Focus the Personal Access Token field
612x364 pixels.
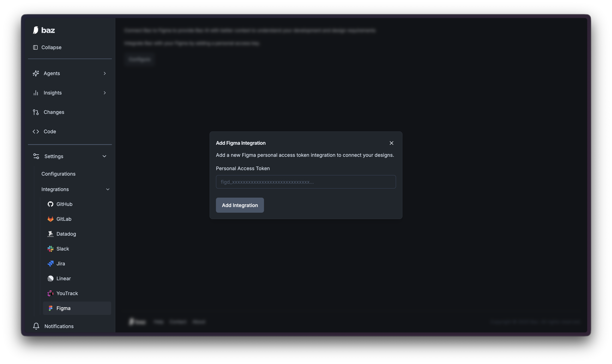[306, 182]
